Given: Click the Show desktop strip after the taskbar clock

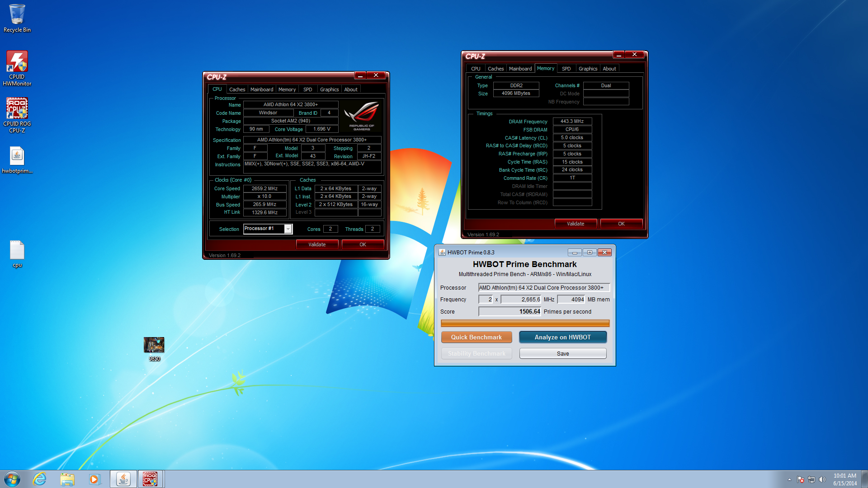Looking at the screenshot, I should tap(864, 479).
